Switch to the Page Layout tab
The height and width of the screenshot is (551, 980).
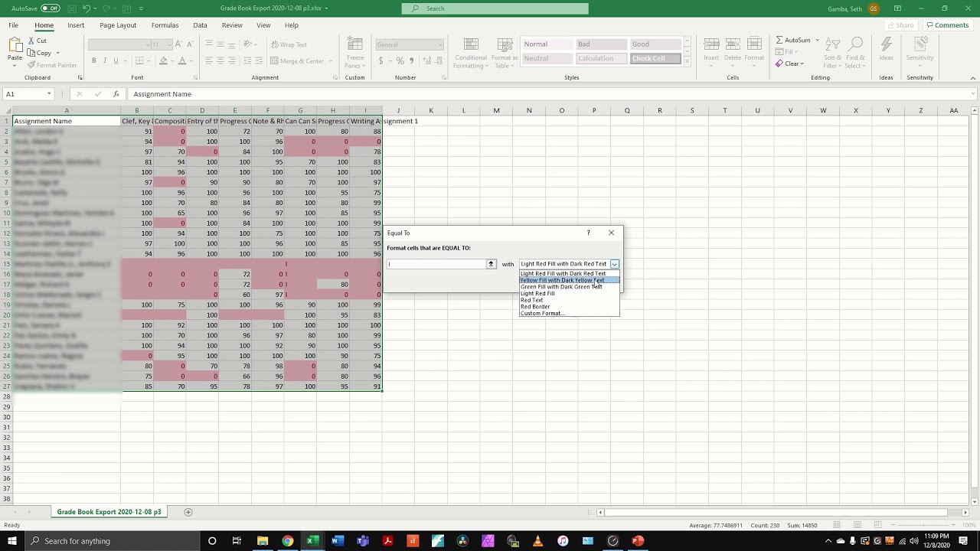click(x=118, y=25)
